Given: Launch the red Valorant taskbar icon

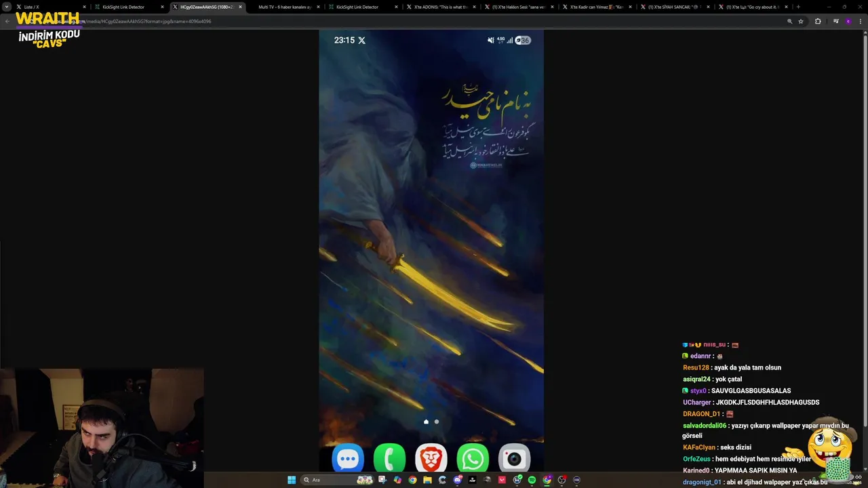Looking at the screenshot, I should [502, 480].
